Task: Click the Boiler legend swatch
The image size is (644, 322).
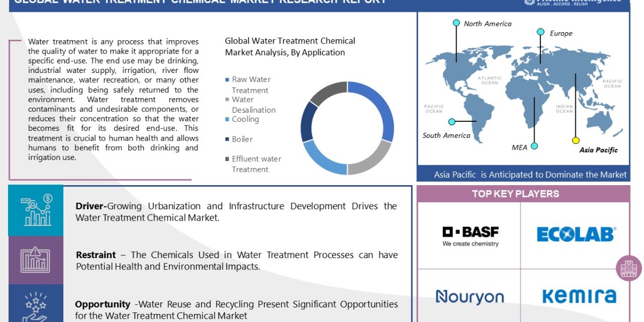Action: click(227, 140)
